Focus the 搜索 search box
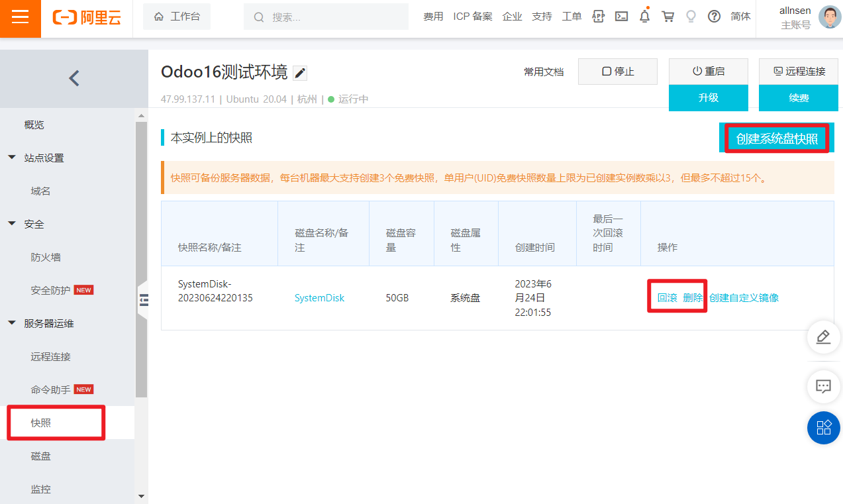The width and height of the screenshot is (843, 504). point(326,17)
